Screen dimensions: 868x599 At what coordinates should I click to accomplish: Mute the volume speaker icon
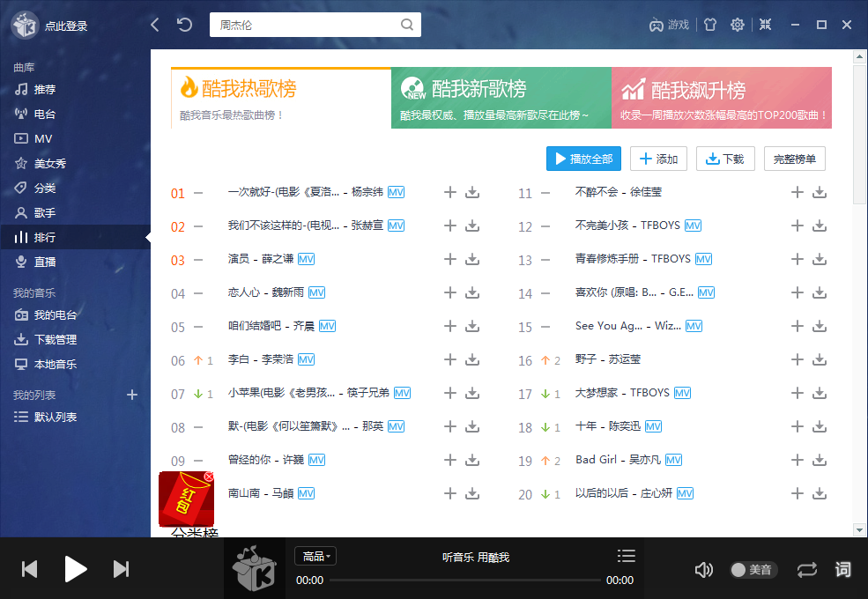coord(703,570)
